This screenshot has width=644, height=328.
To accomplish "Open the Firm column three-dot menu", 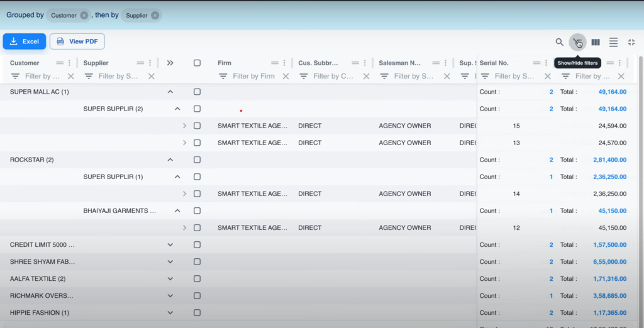I will click(x=284, y=63).
